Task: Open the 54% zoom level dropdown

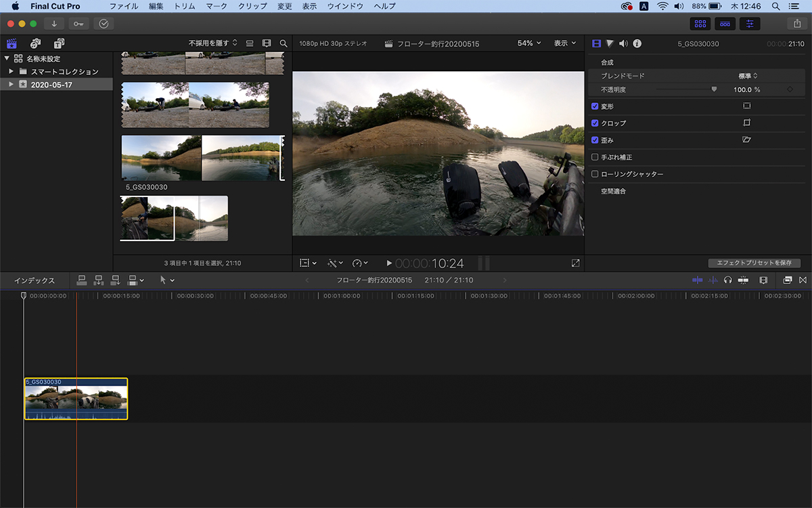Action: [529, 43]
